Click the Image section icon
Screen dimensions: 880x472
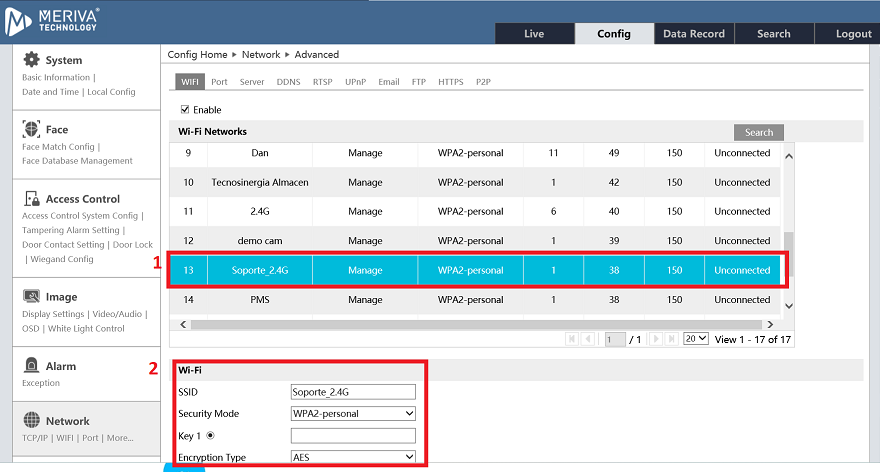(x=31, y=297)
